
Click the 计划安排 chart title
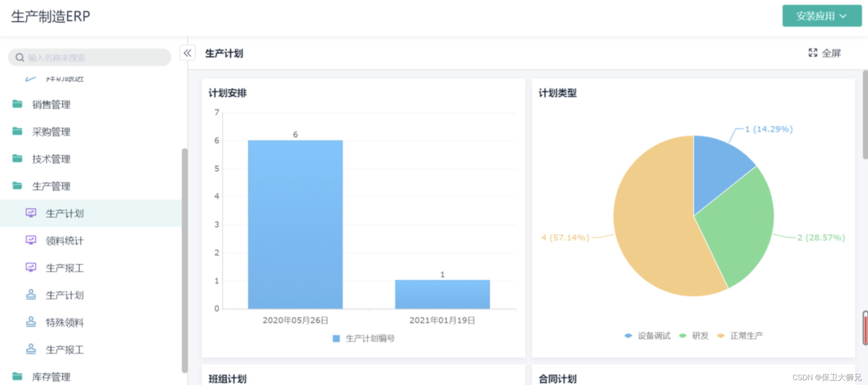click(x=227, y=93)
